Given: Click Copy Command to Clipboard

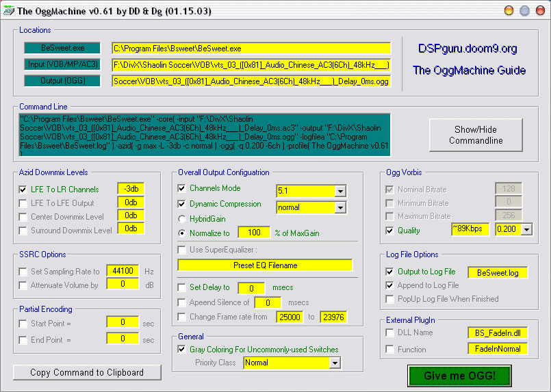Looking at the screenshot, I should (x=87, y=372).
